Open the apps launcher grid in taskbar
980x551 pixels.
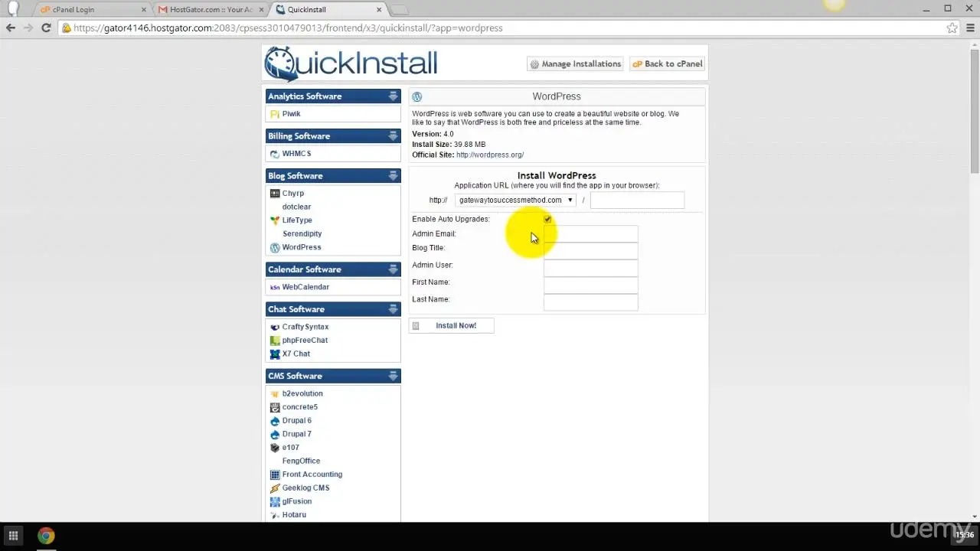[13, 536]
